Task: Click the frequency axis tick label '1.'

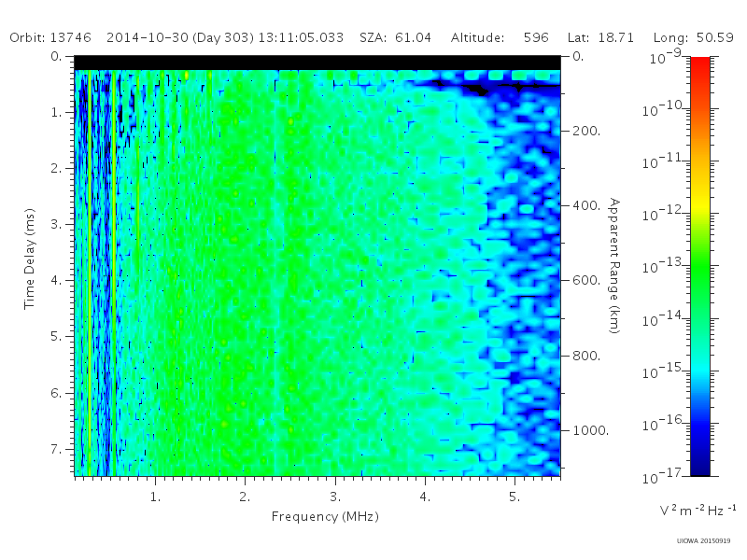Action: 155,497
